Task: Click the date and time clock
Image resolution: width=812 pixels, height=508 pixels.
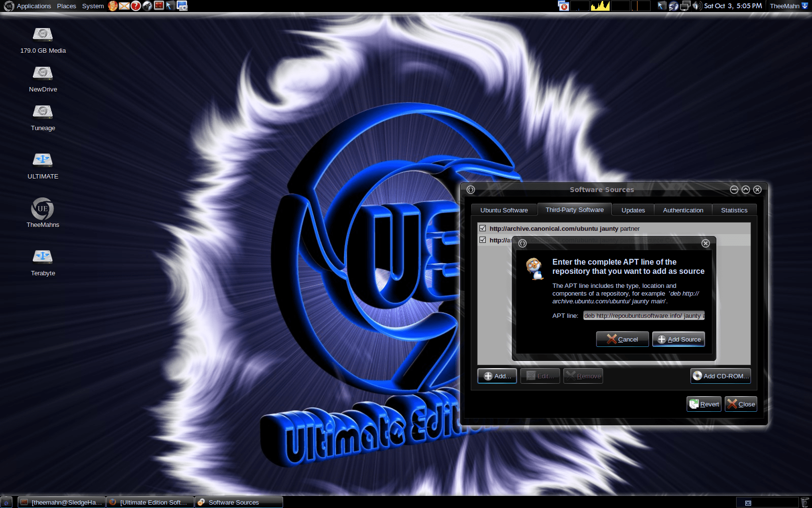Action: tap(733, 6)
